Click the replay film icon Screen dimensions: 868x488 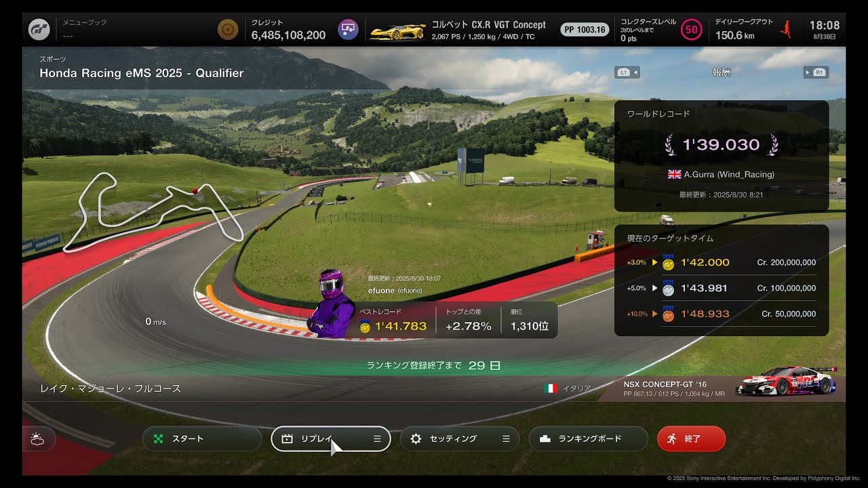[x=287, y=439]
